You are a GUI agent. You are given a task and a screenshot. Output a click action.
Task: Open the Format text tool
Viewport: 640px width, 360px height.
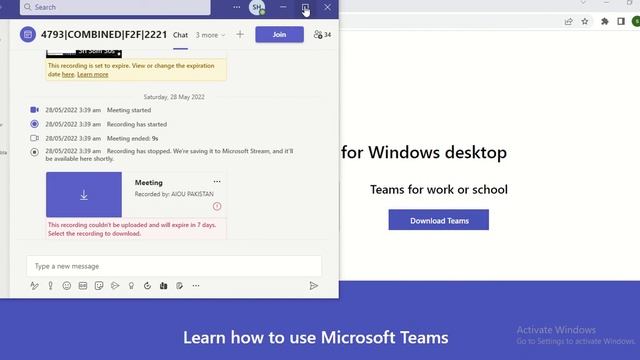[34, 286]
